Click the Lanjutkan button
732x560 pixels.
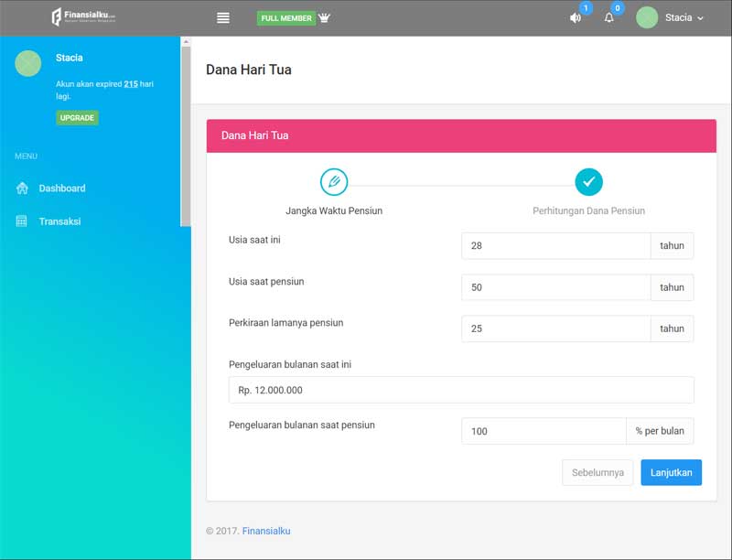(671, 472)
